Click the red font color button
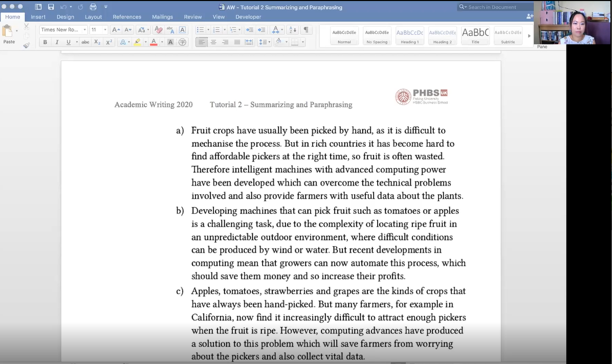 pos(154,42)
